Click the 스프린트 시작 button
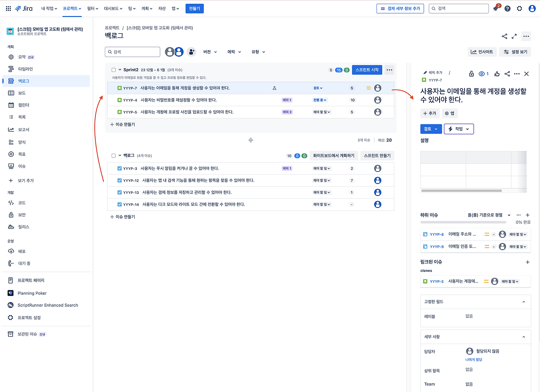This screenshot has width=540, height=392. click(x=367, y=70)
